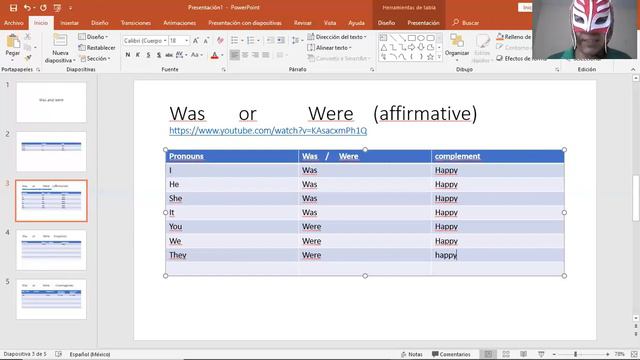Screen dimensions: 640x360
Task: Switch to reading view in the status bar
Action: coord(524,354)
